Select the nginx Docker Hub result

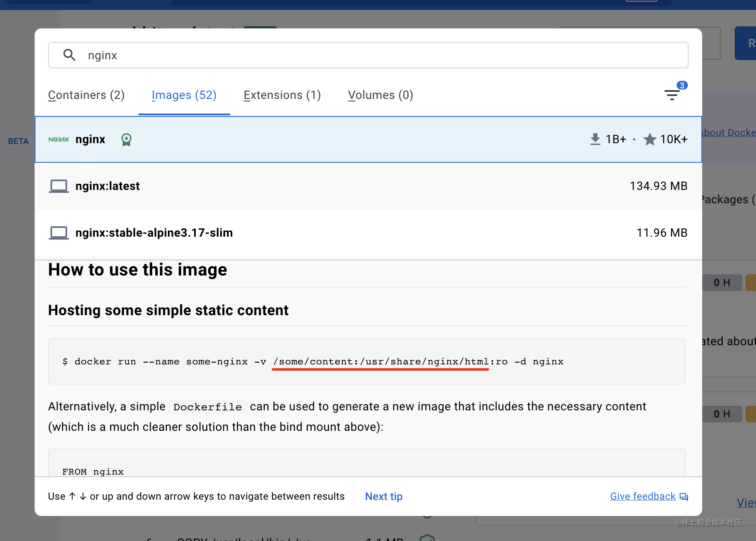pyautogui.click(x=334, y=139)
